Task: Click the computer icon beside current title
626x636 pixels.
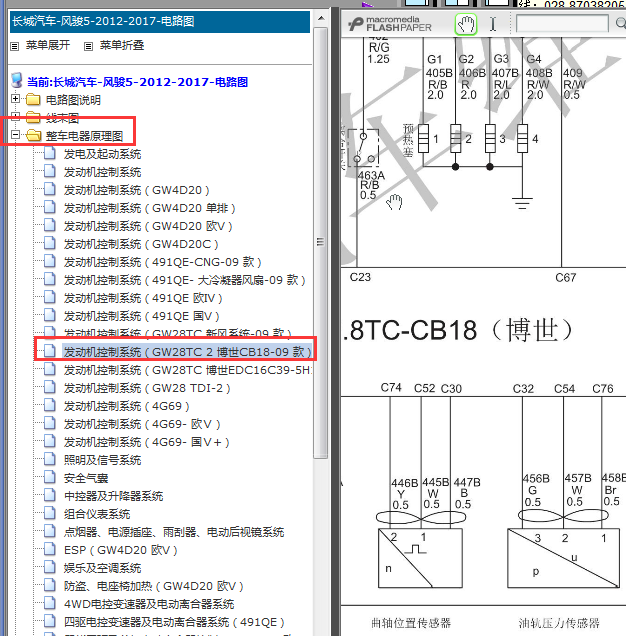Action: tap(17, 80)
